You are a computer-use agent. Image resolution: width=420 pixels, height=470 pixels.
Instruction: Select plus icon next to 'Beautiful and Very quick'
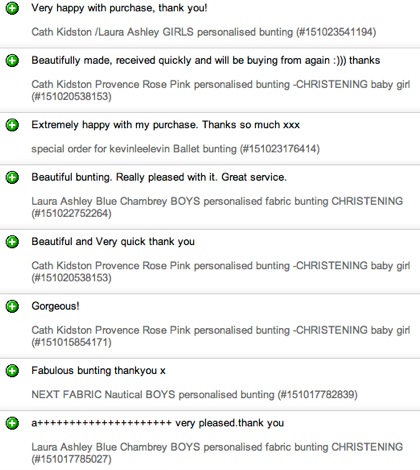coord(12,242)
